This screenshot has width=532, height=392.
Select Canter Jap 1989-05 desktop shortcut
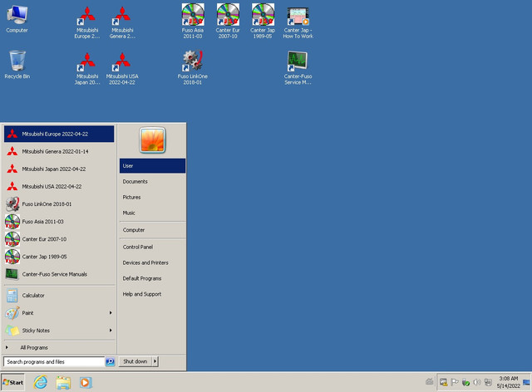click(263, 21)
